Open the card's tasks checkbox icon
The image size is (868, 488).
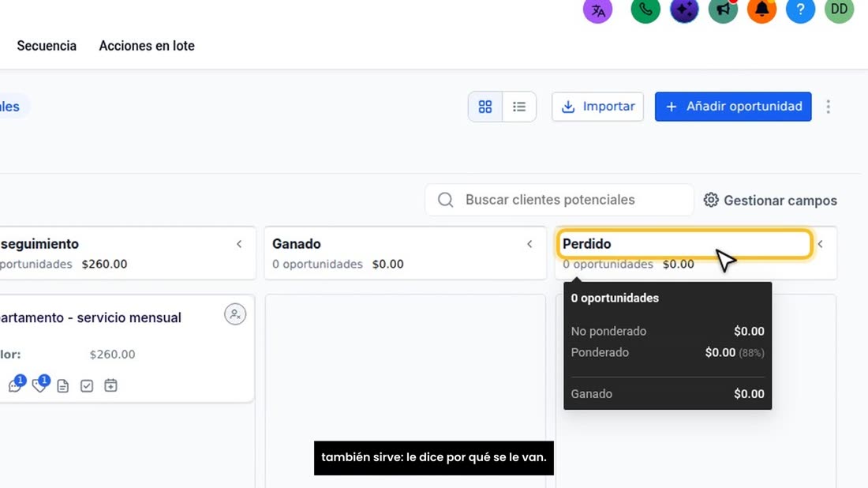pos(87,385)
